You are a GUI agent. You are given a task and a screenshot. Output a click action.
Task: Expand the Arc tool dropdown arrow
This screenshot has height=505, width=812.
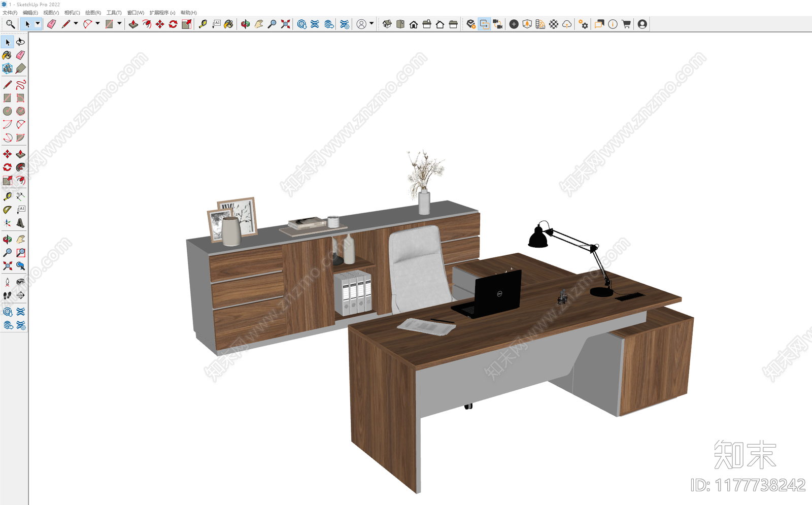pos(98,23)
